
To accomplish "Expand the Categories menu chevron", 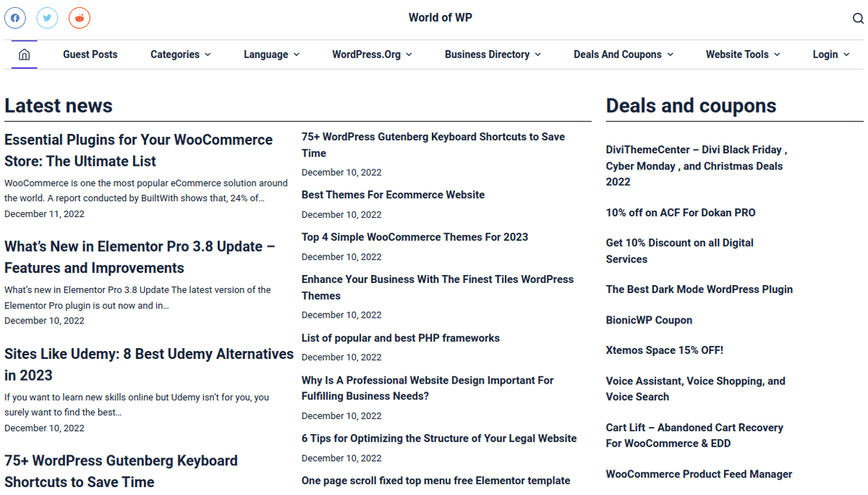I will 208,54.
